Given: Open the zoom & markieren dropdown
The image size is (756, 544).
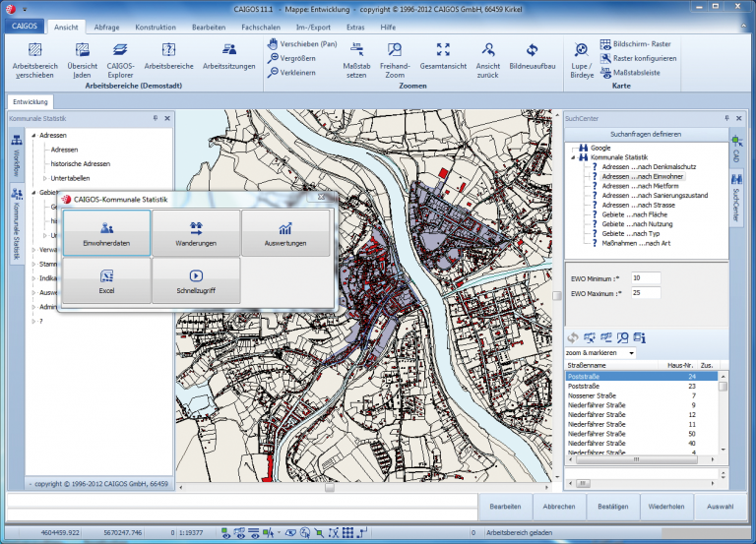Looking at the screenshot, I should [x=631, y=352].
